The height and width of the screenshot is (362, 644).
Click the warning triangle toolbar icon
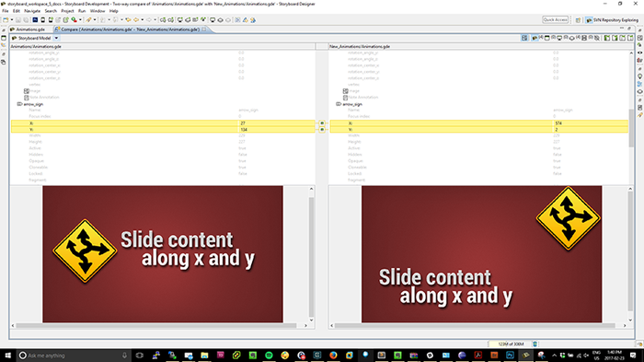point(246,19)
